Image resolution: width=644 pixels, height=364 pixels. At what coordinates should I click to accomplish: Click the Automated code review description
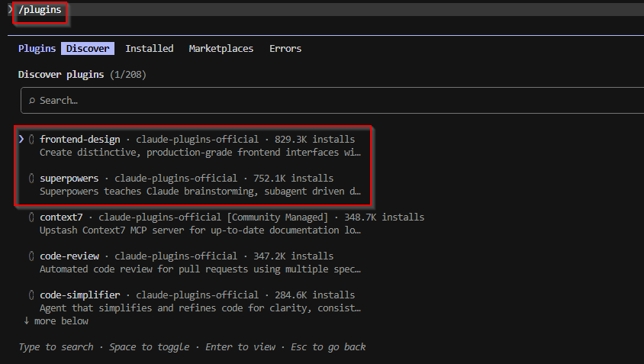[200, 269]
